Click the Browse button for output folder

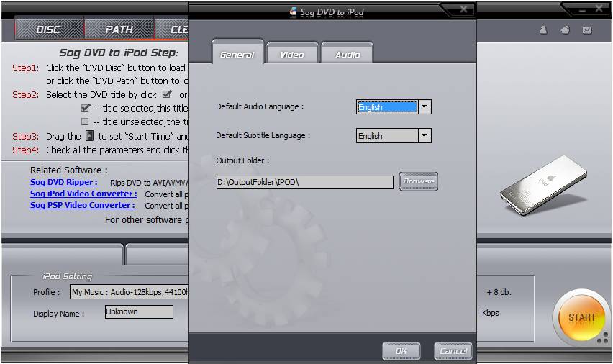point(419,181)
